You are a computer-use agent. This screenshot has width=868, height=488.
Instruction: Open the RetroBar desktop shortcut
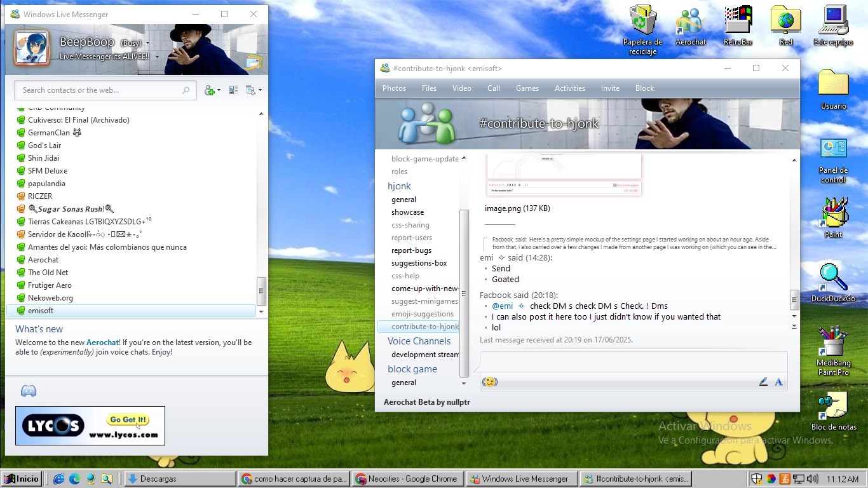(x=738, y=26)
